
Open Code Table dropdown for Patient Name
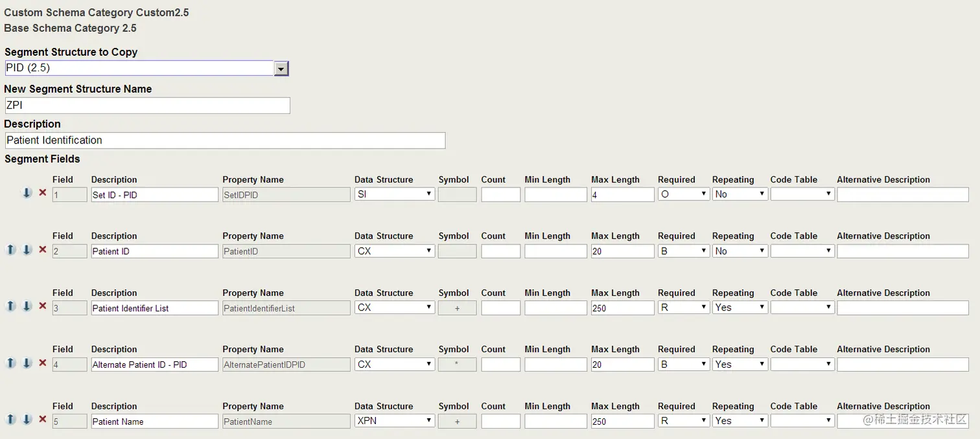pyautogui.click(x=802, y=421)
